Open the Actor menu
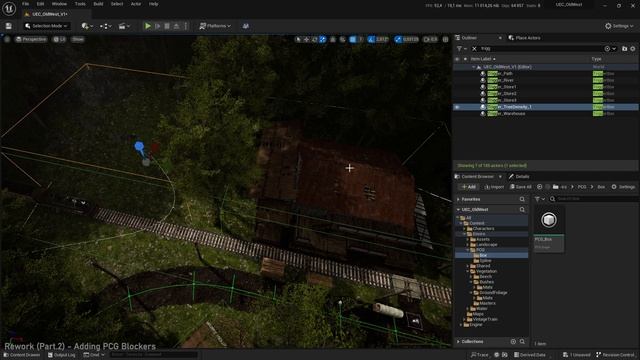This screenshot has width=640, height=360. tap(136, 4)
